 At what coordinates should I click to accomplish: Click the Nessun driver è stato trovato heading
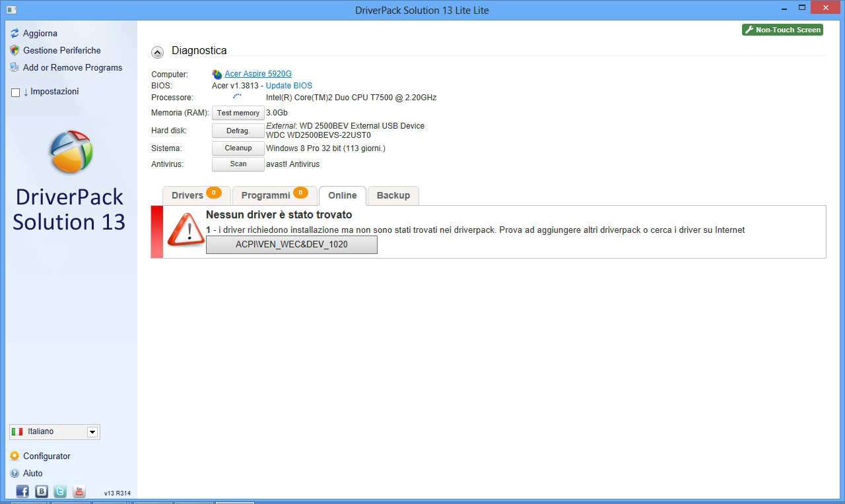click(279, 214)
